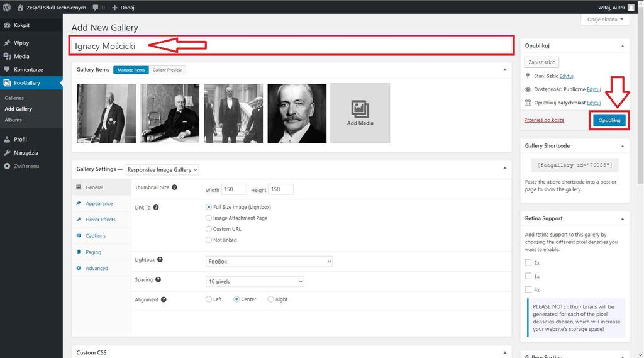Image resolution: width=644 pixels, height=358 pixels.
Task: Select Custom URL radio option
Action: pyautogui.click(x=209, y=229)
